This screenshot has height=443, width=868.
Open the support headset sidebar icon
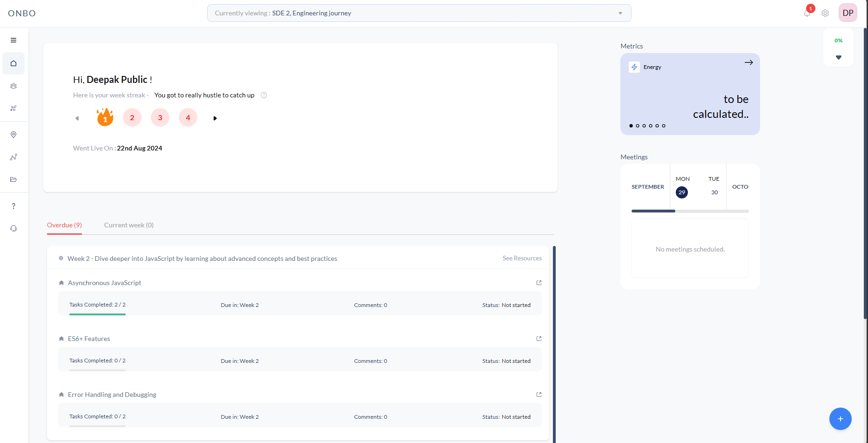click(x=13, y=228)
